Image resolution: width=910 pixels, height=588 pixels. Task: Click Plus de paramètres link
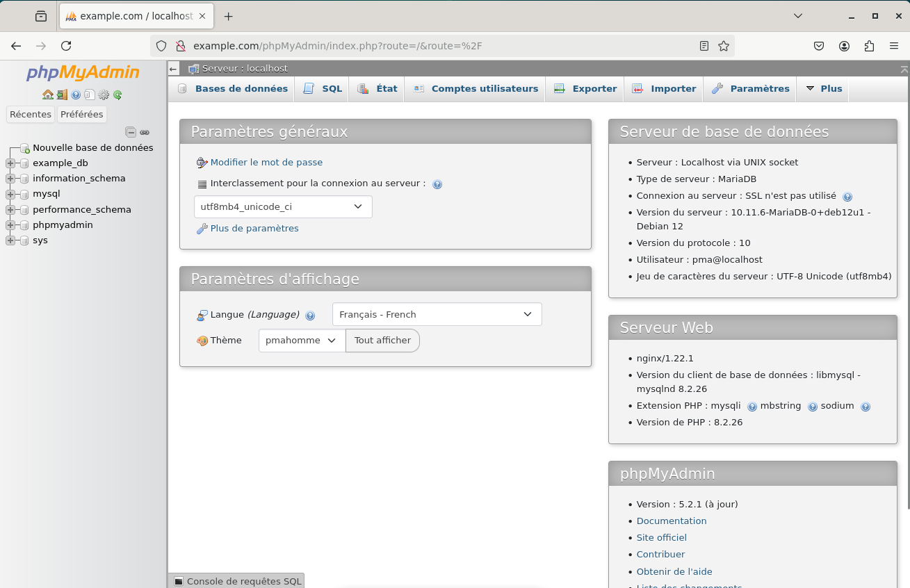click(x=254, y=229)
